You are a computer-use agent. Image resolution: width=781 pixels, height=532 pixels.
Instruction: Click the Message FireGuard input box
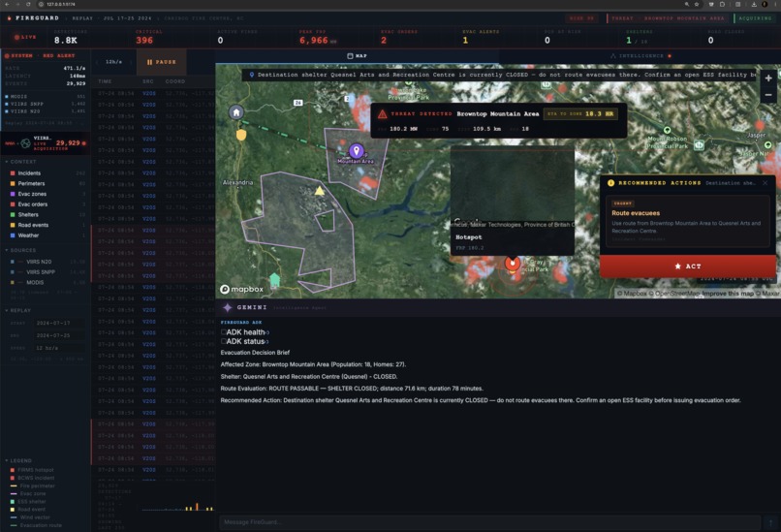click(490, 522)
